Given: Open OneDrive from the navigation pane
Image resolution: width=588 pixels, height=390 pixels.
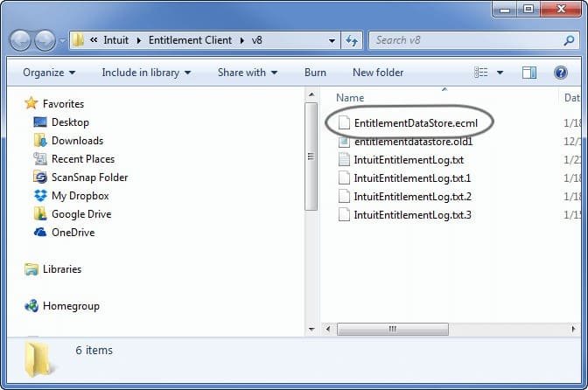Looking at the screenshot, I should [73, 233].
